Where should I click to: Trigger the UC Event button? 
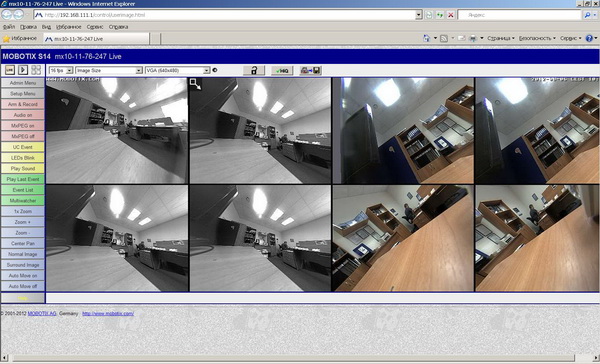click(23, 147)
